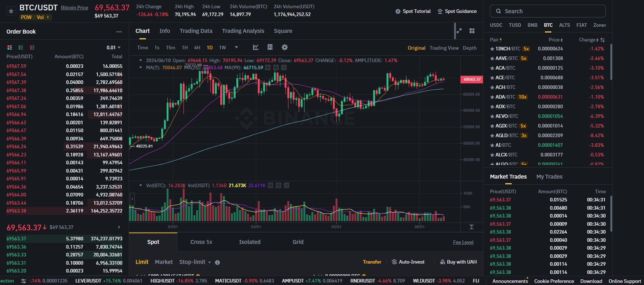
Task: Open MA indicator settings gear
Action: pyautogui.click(x=276, y=67)
